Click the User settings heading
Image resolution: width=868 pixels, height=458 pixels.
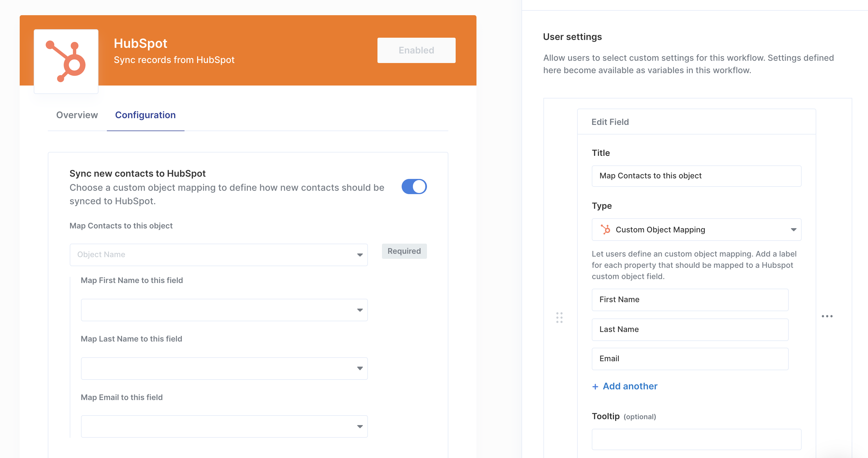tap(572, 37)
